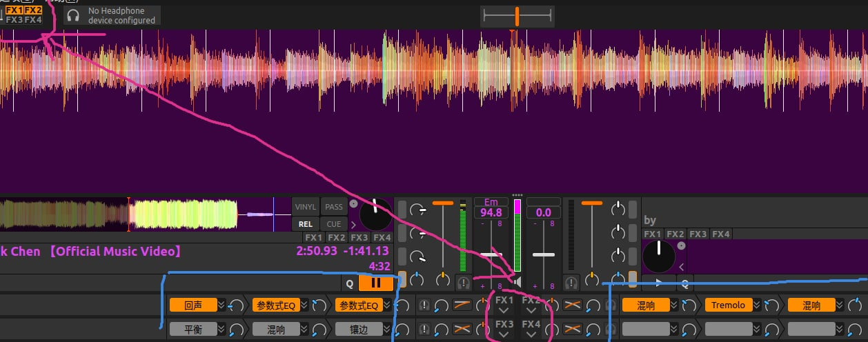Image resolution: width=868 pixels, height=342 pixels.
Task: Select the REL vinyl mode button
Action: coord(306,224)
